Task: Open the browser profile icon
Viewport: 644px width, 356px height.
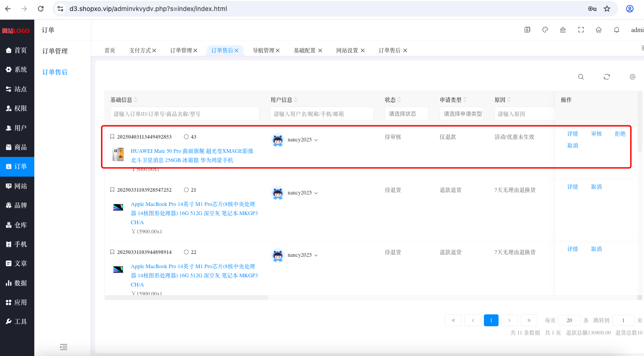Action: click(630, 9)
